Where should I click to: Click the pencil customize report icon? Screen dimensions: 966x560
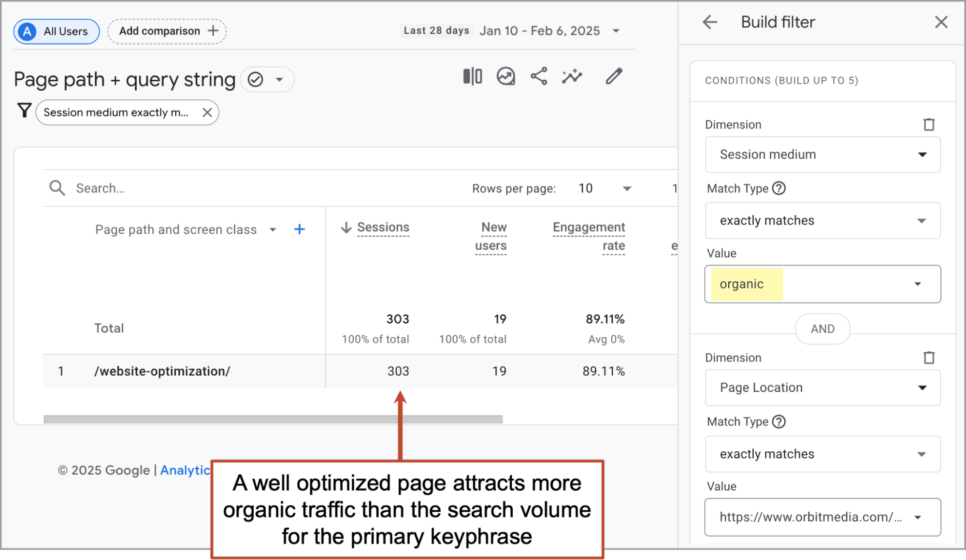(614, 76)
